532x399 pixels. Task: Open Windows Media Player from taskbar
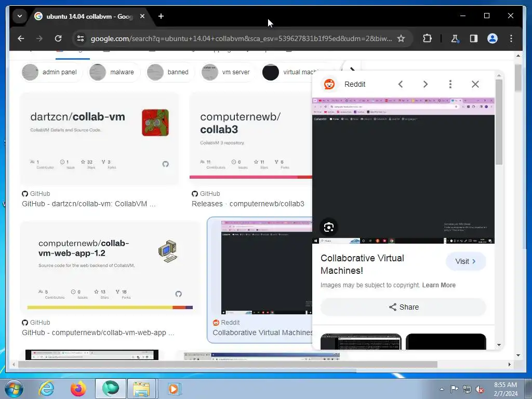[x=175, y=389]
